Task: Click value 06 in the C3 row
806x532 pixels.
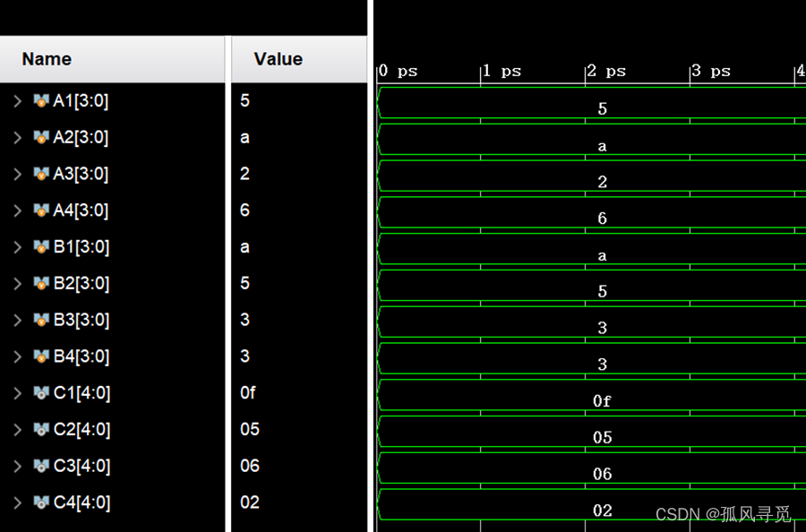Action: [x=250, y=466]
